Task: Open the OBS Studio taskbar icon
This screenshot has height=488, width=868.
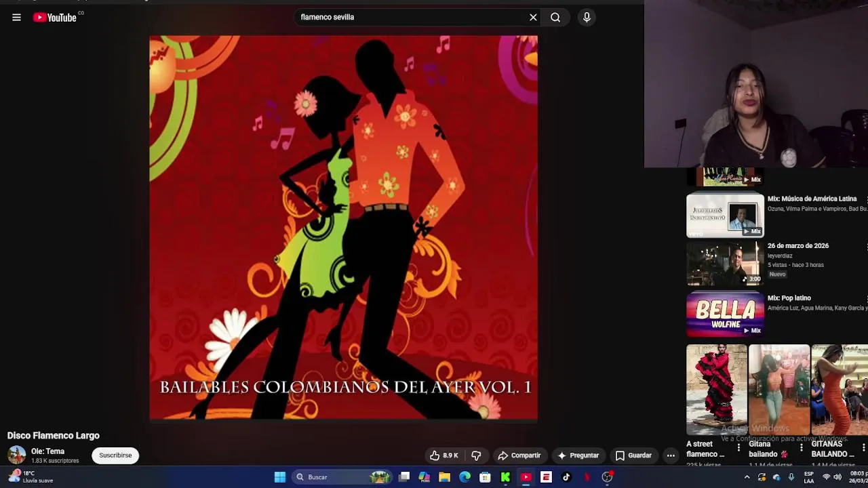Action: pyautogui.click(x=608, y=477)
